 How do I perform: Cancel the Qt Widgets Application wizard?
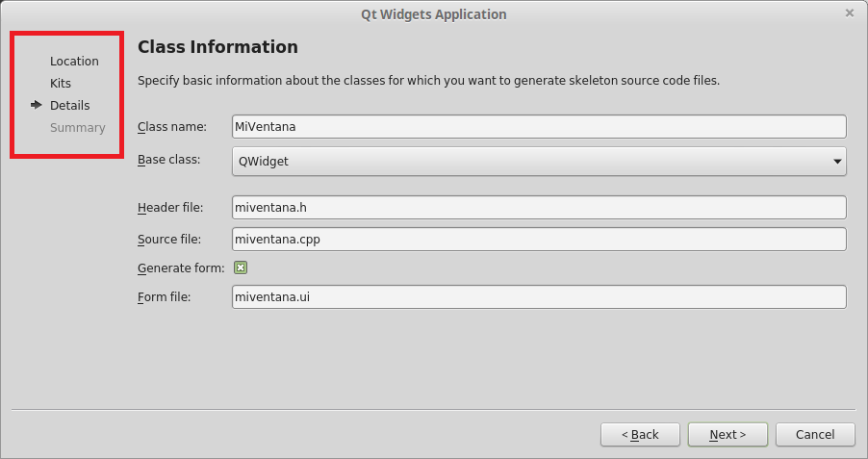(x=814, y=435)
